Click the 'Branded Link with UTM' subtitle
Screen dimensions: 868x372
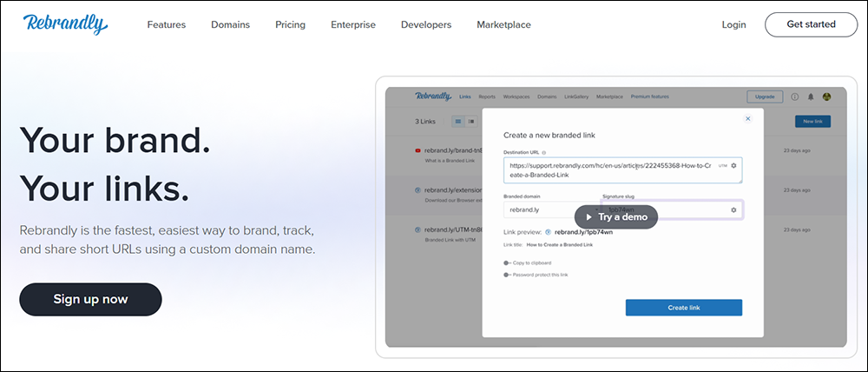pyautogui.click(x=450, y=240)
